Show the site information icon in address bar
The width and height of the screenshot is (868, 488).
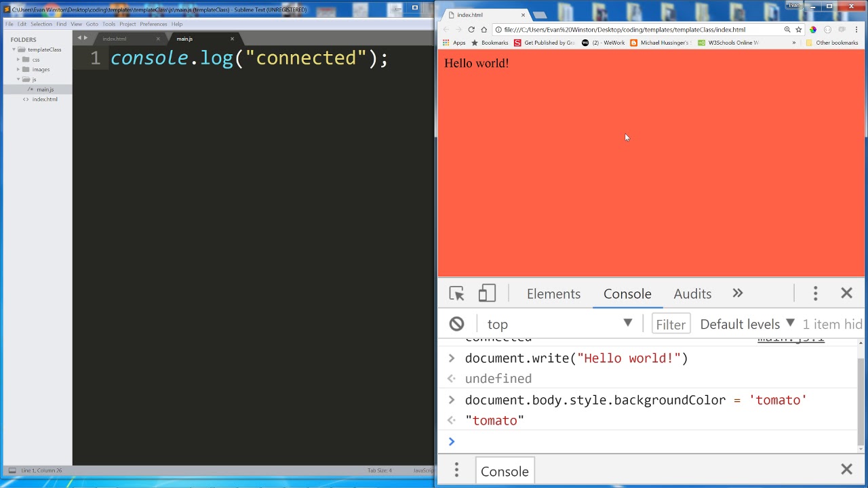(x=498, y=30)
